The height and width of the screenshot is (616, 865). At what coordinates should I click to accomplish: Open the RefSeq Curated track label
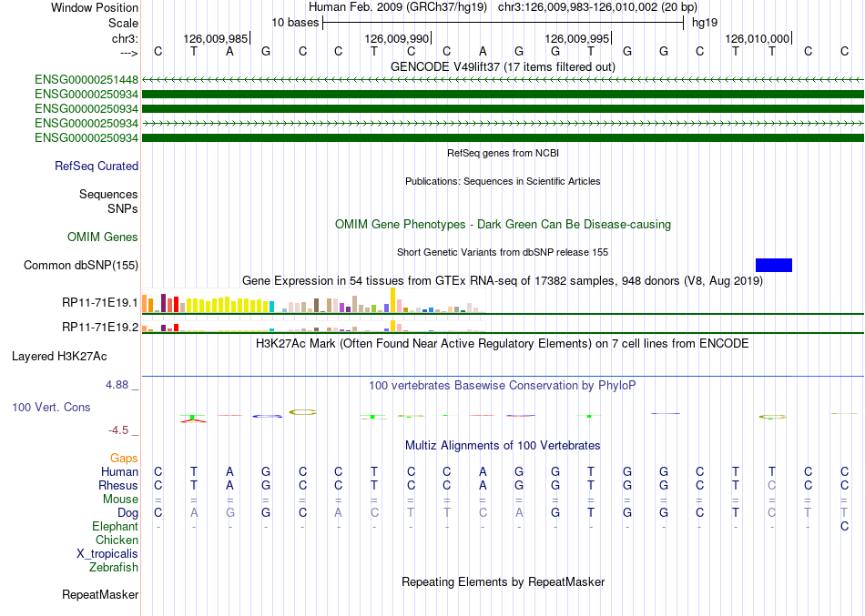[97, 166]
